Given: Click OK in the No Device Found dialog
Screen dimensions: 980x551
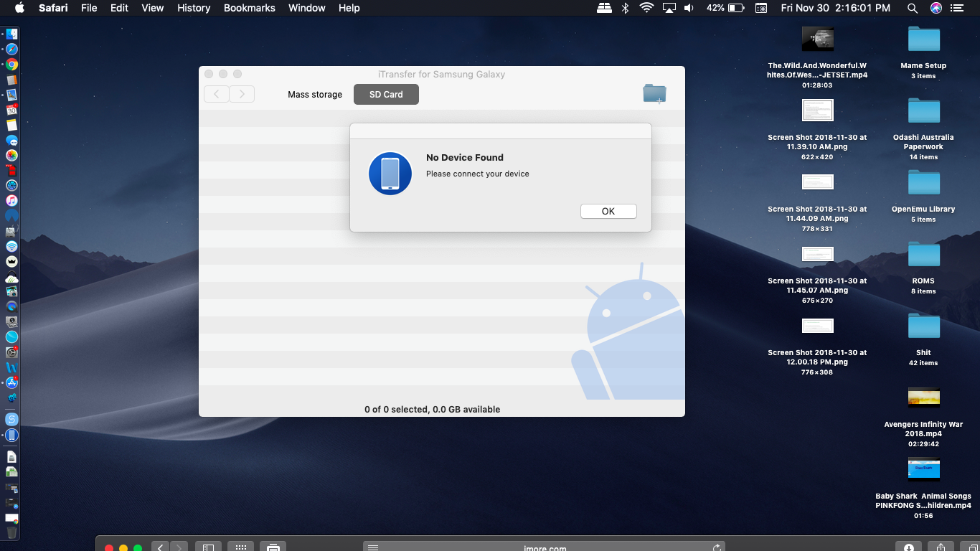Looking at the screenshot, I should point(608,211).
